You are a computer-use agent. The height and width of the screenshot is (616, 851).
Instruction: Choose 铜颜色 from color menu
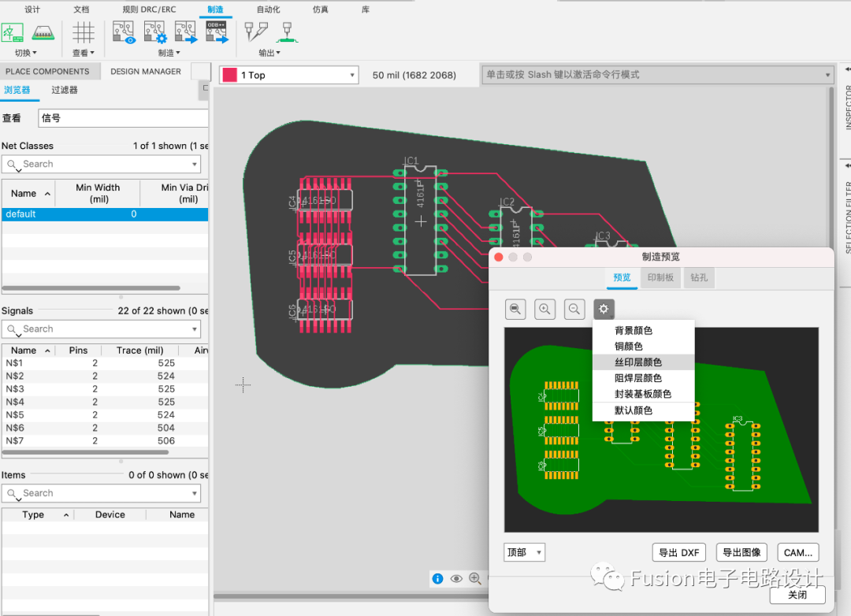coord(644,347)
